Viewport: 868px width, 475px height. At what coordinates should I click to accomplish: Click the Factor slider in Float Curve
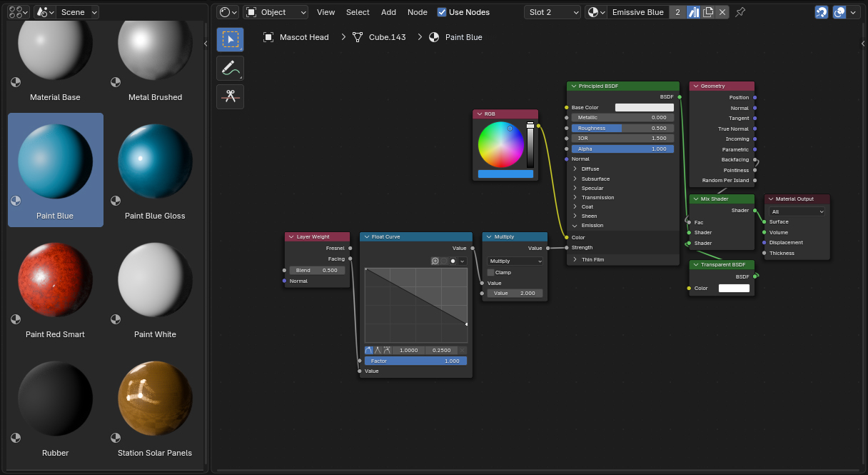tap(415, 361)
